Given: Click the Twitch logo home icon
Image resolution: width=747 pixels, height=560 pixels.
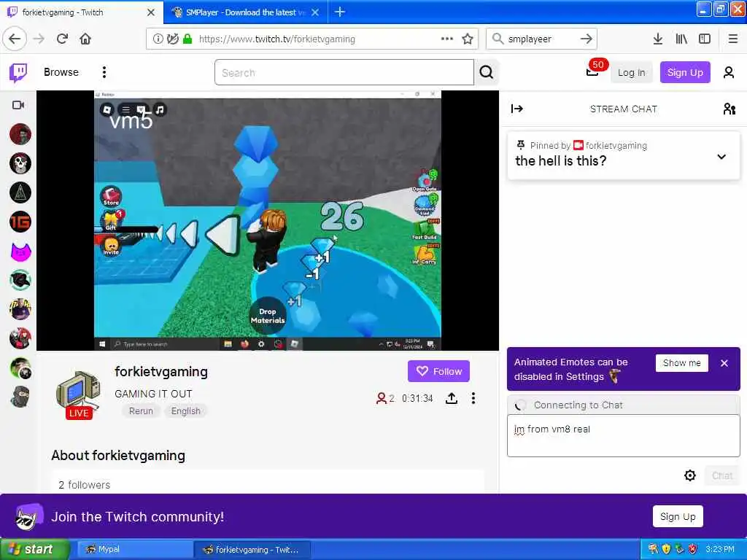Looking at the screenshot, I should click(x=18, y=72).
